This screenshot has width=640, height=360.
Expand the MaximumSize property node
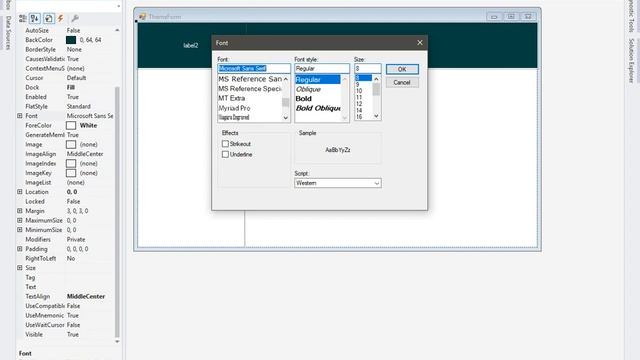point(20,220)
